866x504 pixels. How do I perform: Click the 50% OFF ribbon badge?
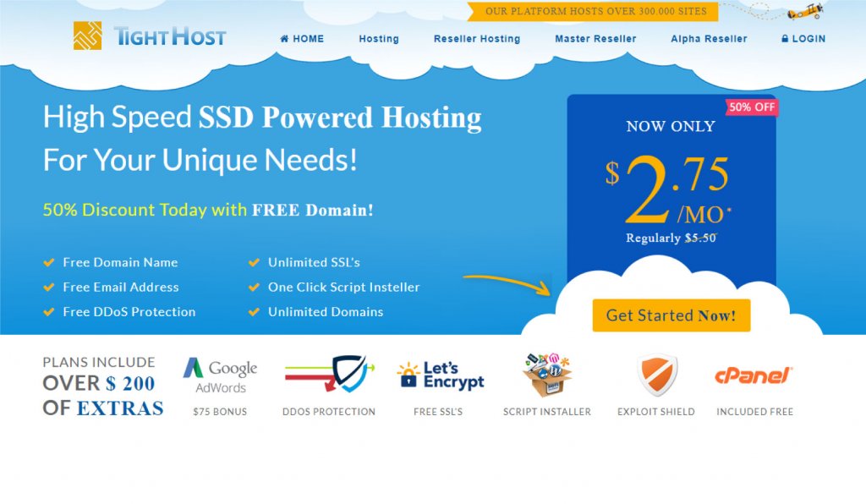coord(752,107)
